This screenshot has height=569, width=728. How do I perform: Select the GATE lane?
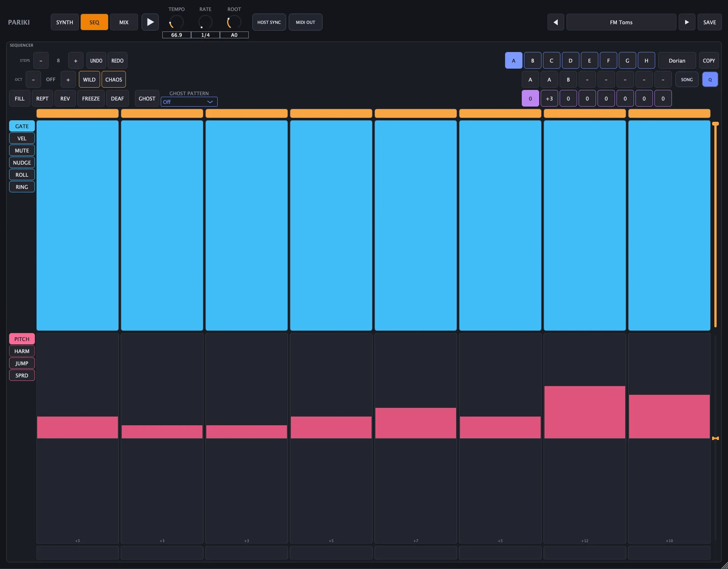(x=22, y=126)
